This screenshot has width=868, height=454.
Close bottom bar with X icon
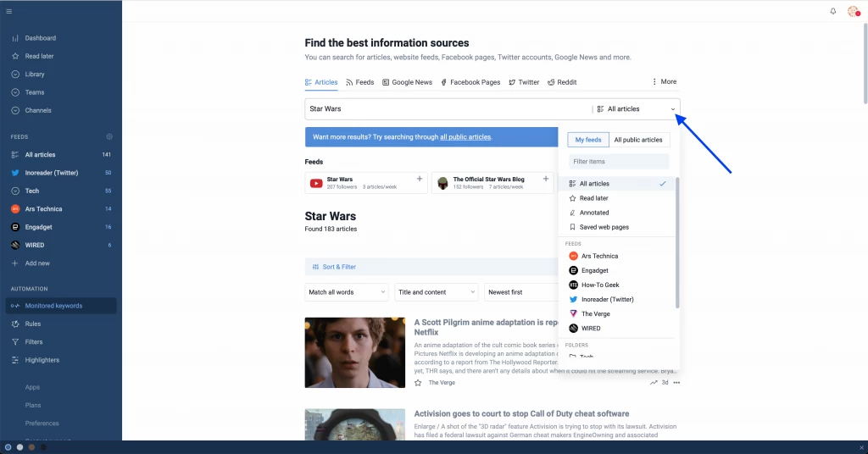861,447
